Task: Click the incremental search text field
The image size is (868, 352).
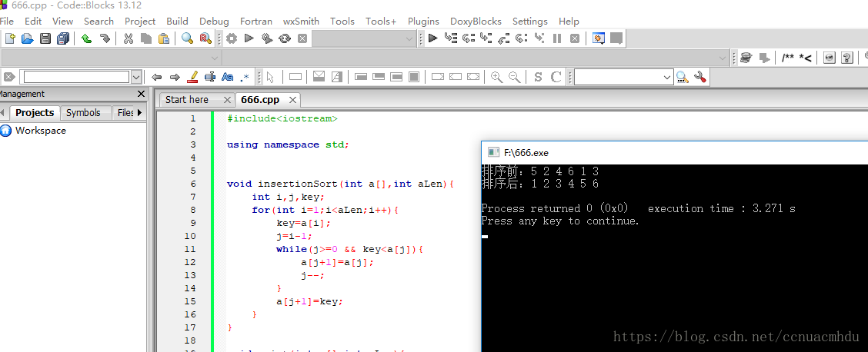Action: (77, 77)
